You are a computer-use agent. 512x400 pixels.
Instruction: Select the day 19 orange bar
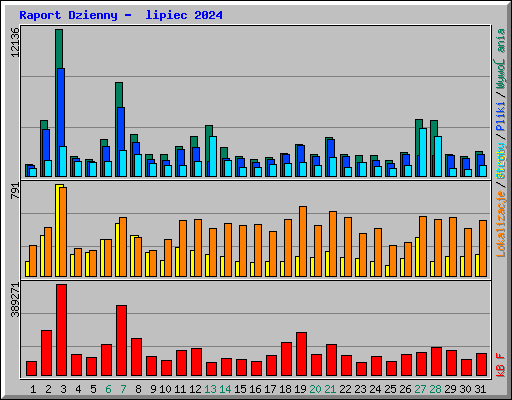(x=303, y=241)
